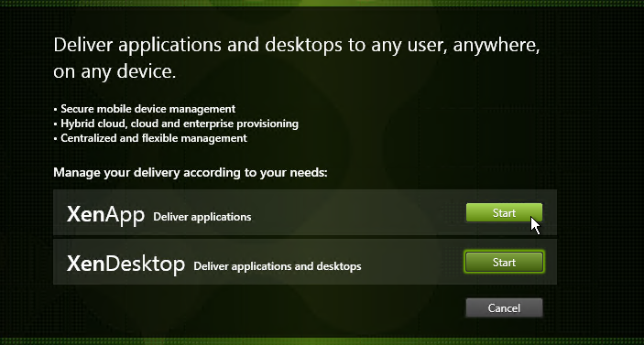Start the XenApp installation
Image resolution: width=644 pixels, height=345 pixels.
click(x=504, y=213)
